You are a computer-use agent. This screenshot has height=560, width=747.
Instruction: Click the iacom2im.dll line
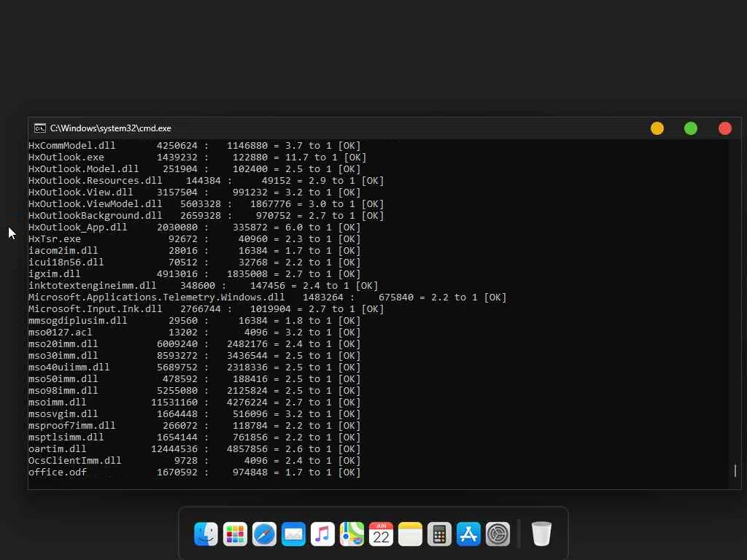194,251
